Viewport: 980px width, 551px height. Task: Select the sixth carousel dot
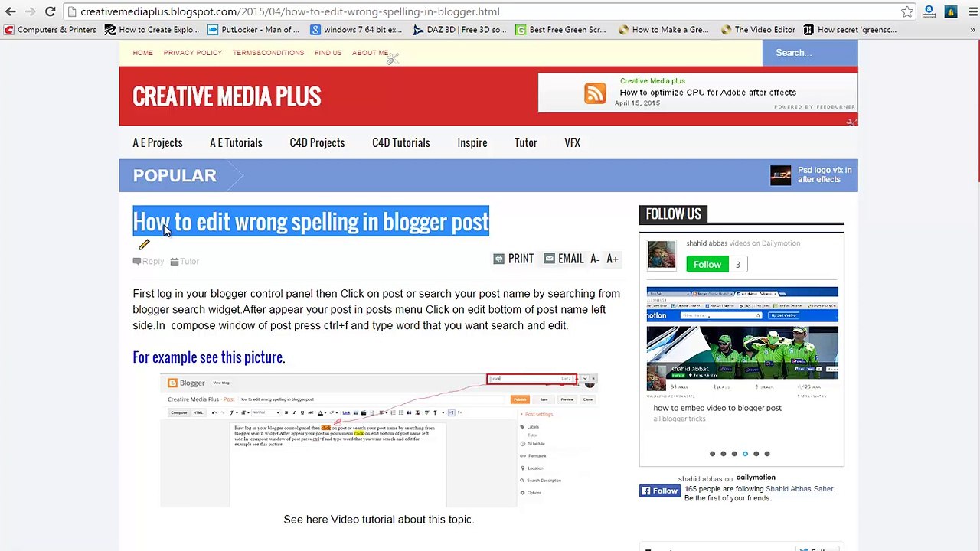coord(766,454)
